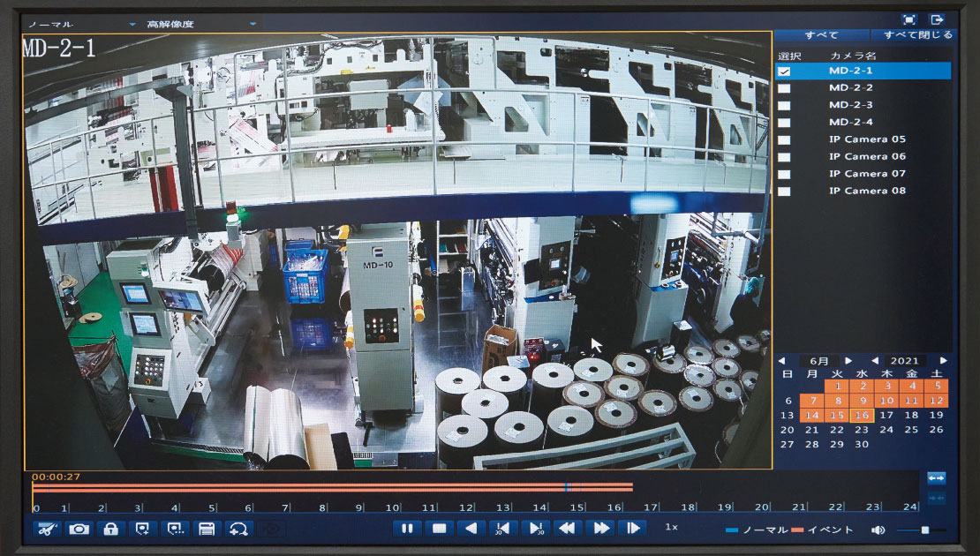Select the MD-2-3 camera name

850,105
